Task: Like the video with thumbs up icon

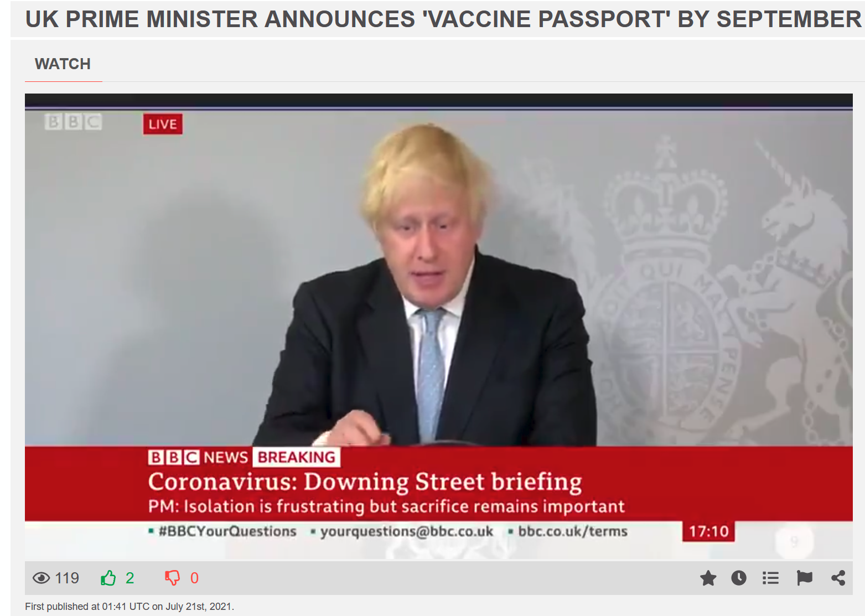Action: (108, 578)
